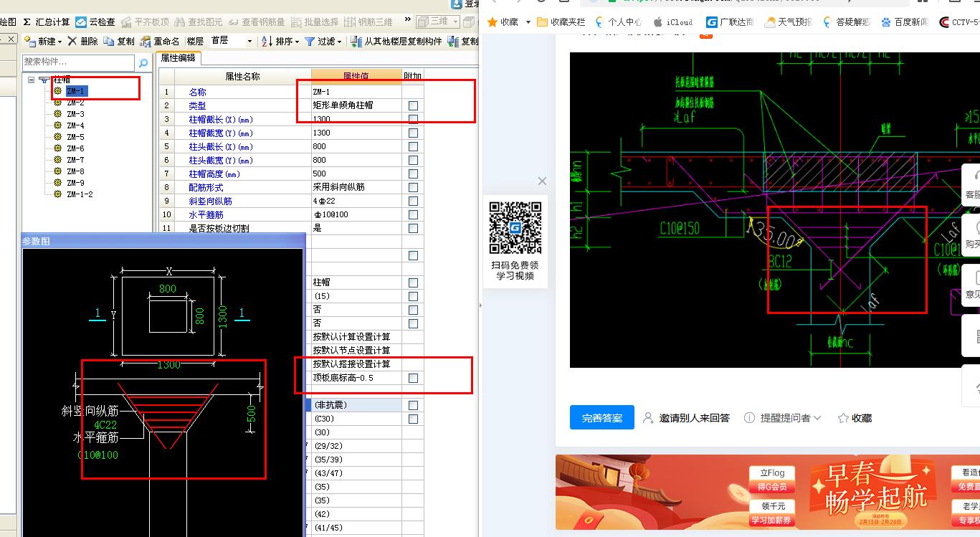
Task: Open browser 收藏 dropdown arrow
Action: coord(528,22)
